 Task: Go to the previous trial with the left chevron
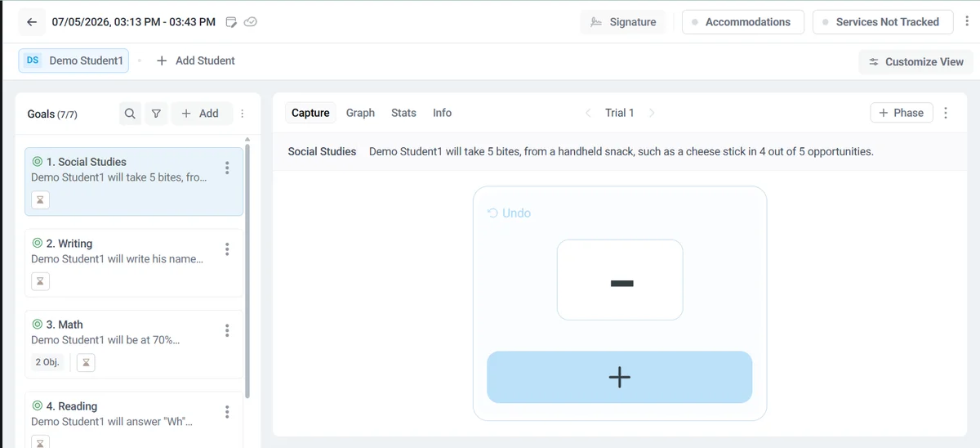click(x=588, y=113)
